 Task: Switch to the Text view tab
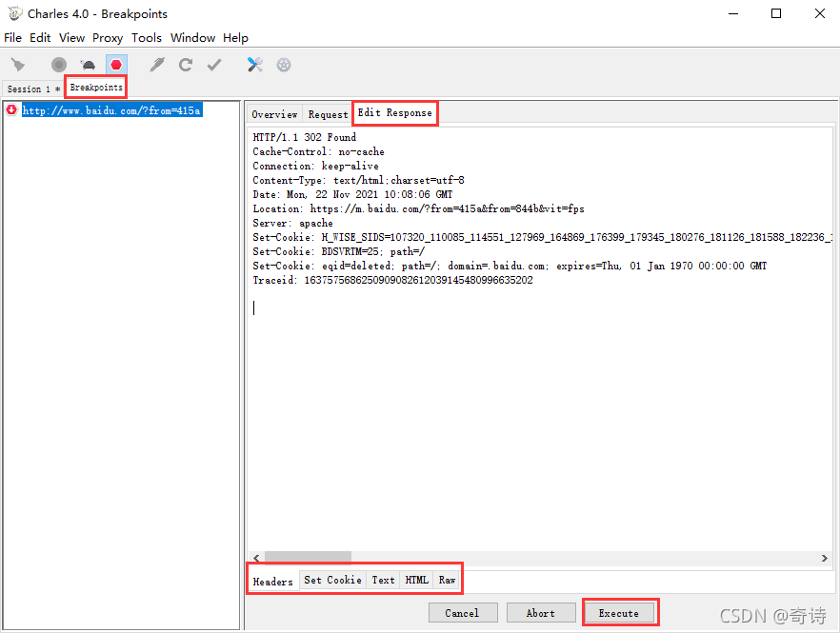pyautogui.click(x=383, y=580)
